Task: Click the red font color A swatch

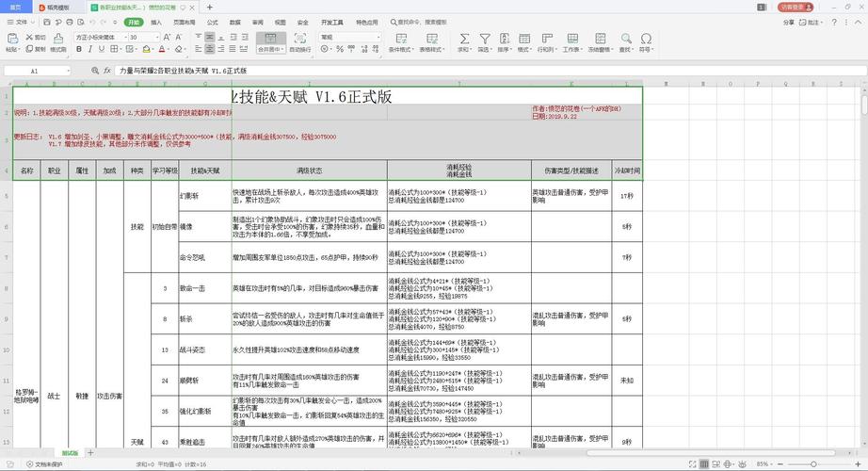Action: point(162,49)
